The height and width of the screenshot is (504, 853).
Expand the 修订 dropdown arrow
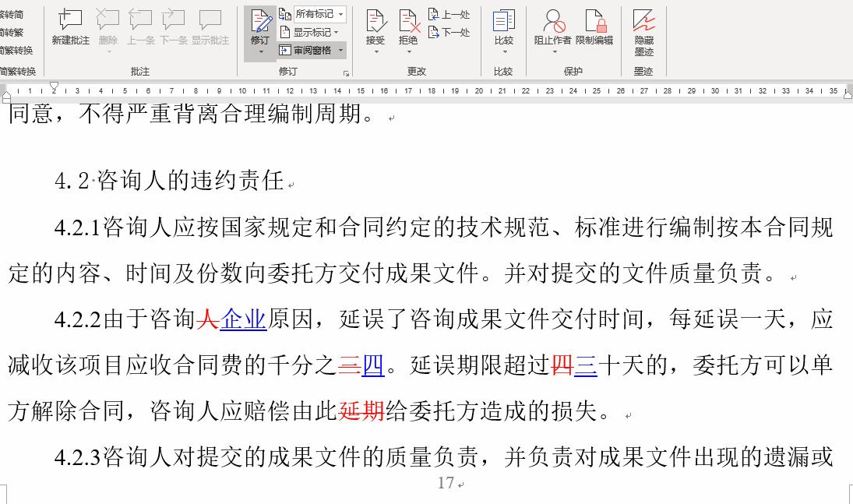click(260, 53)
